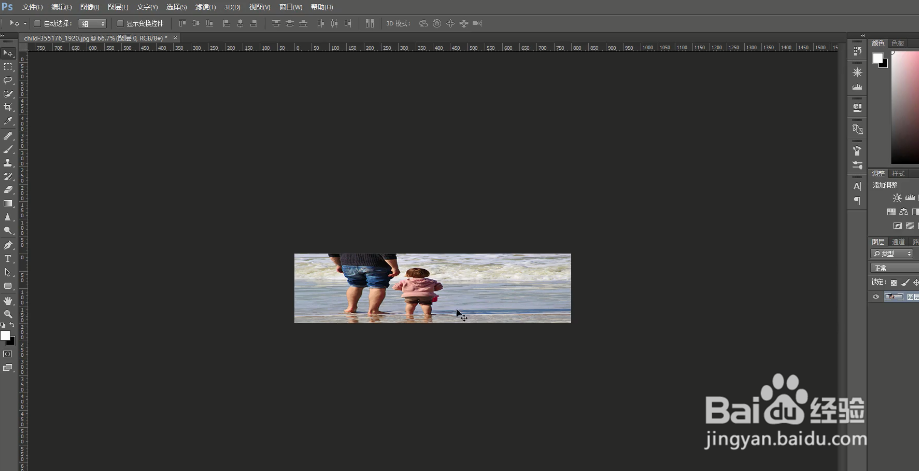Image resolution: width=919 pixels, height=471 pixels.
Task: Toggle lock image pixels brush icon
Action: coord(905,282)
